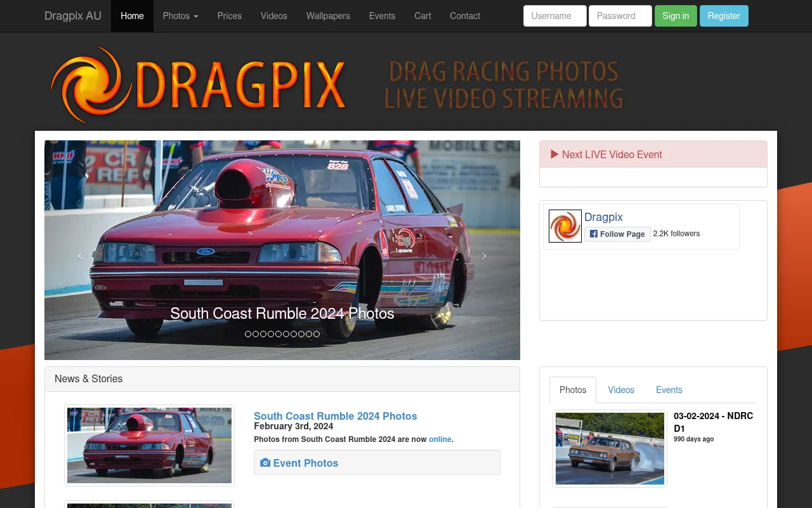Open the Contact page
812x508 pixels.
465,16
